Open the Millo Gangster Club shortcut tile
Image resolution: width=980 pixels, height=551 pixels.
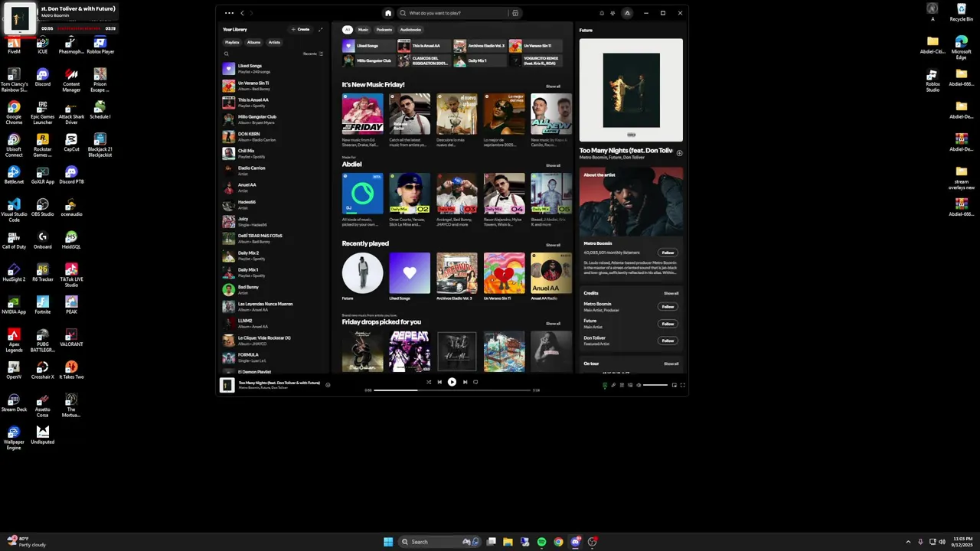tap(368, 60)
